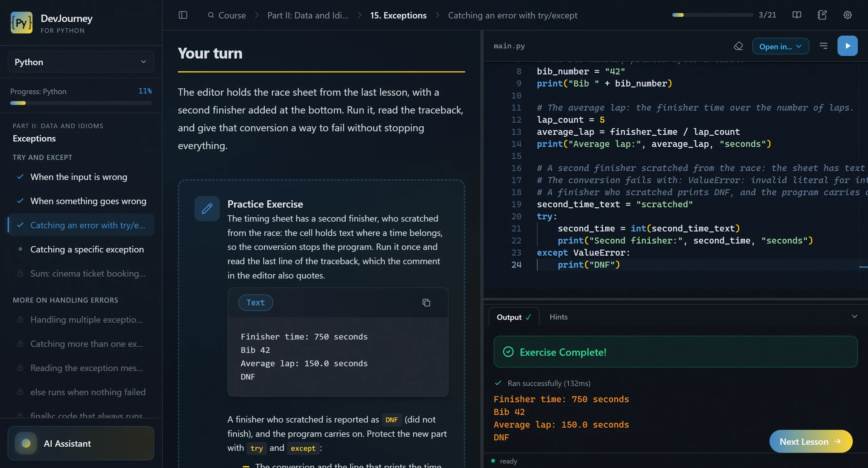Click the Progress: Python bar
The width and height of the screenshot is (868, 468).
tap(81, 103)
